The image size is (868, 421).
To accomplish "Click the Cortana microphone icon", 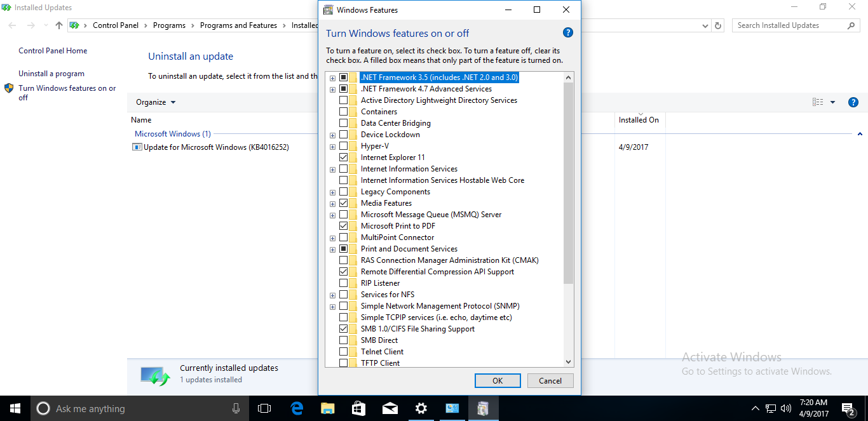I will pos(236,408).
